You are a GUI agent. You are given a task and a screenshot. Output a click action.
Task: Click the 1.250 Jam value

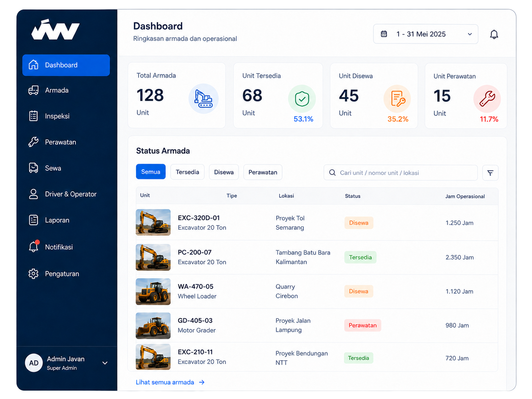459,223
